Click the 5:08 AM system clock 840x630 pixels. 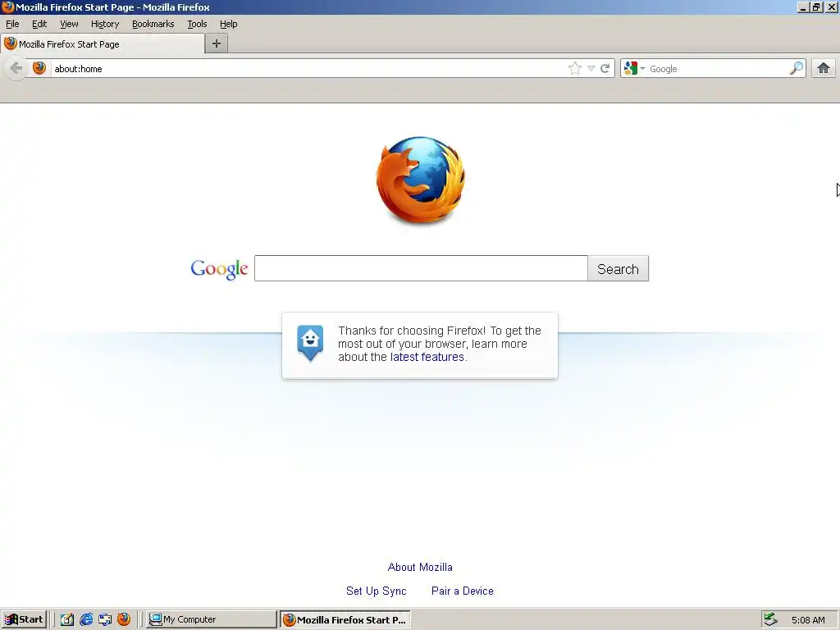click(x=808, y=620)
